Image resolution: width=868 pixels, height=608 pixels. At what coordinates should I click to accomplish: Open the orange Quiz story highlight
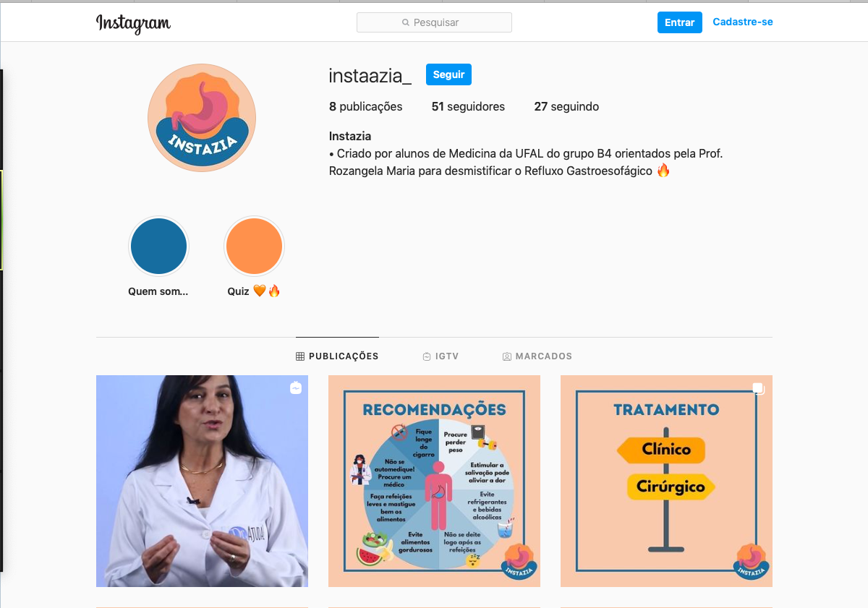[254, 246]
